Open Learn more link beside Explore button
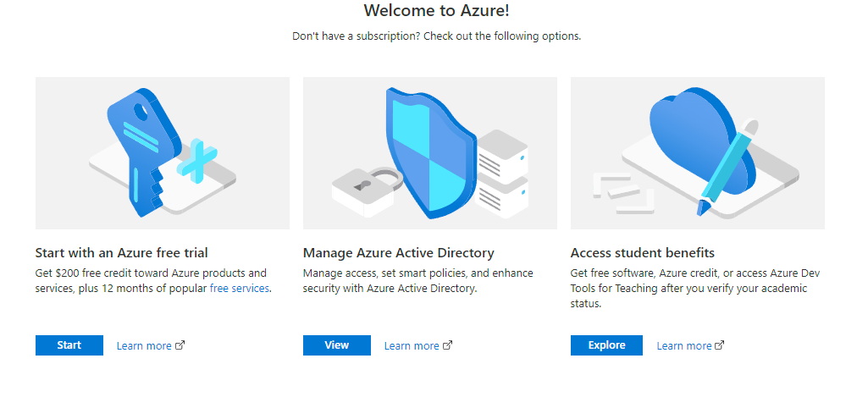868x397 pixels. (684, 346)
